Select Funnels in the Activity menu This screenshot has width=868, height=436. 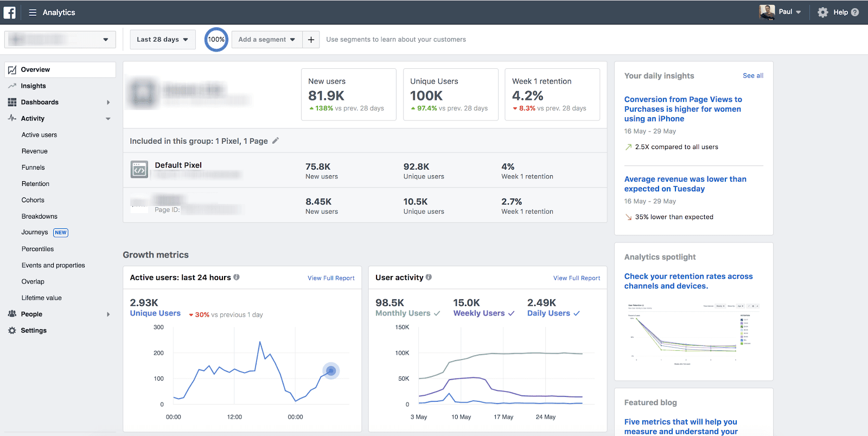point(33,168)
